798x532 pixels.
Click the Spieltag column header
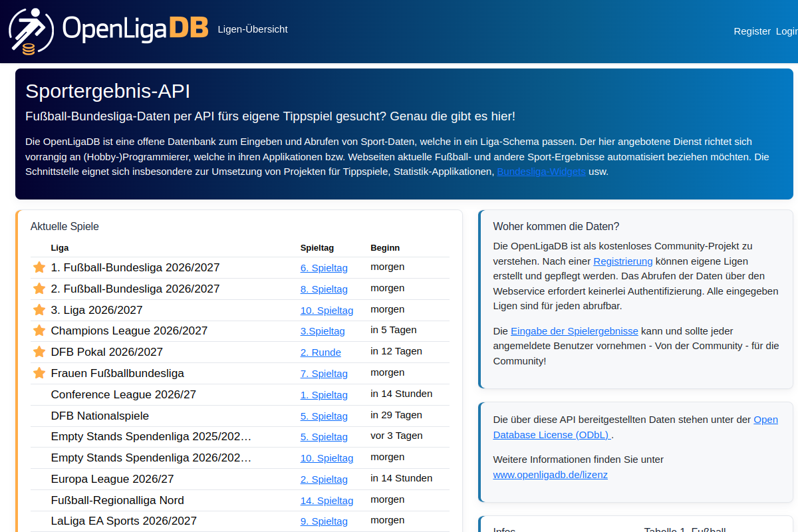[x=317, y=248]
